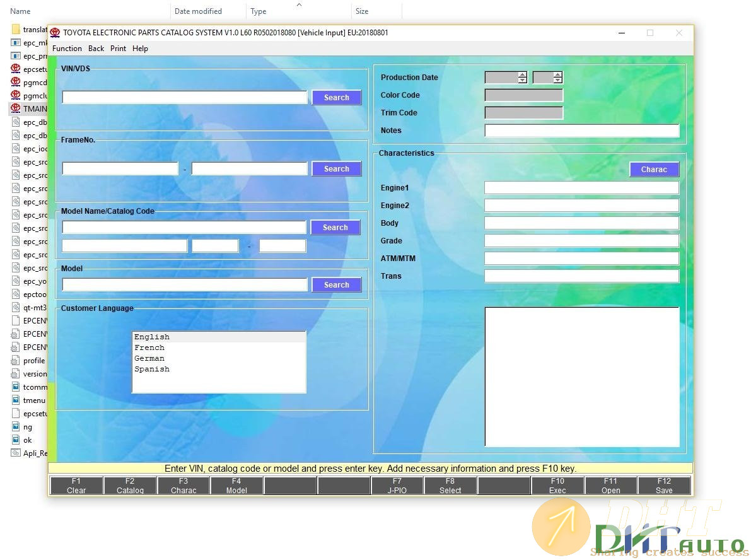Focus the Engine2 input field
This screenshot has height=560, width=751.
(x=582, y=206)
